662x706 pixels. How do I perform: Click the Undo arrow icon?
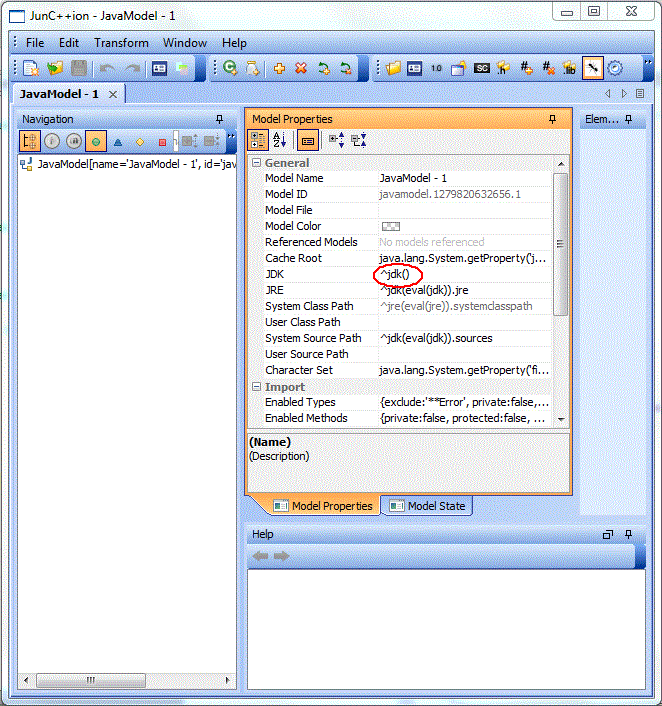(107, 68)
